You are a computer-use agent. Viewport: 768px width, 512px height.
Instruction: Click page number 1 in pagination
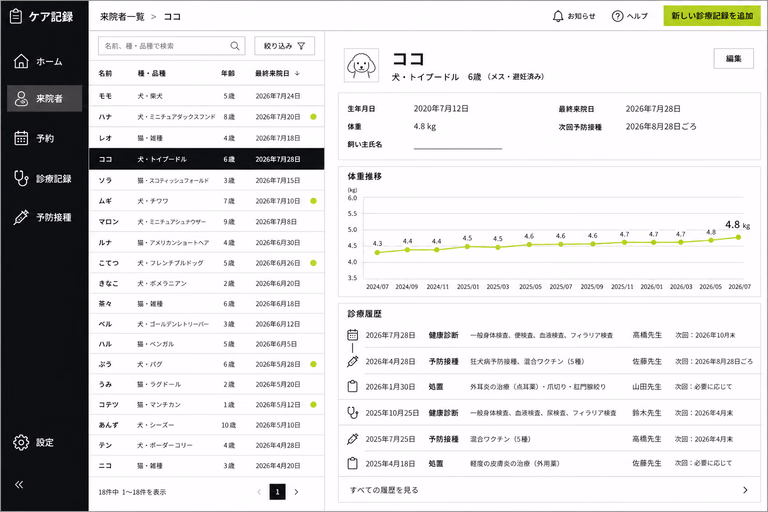point(277,492)
